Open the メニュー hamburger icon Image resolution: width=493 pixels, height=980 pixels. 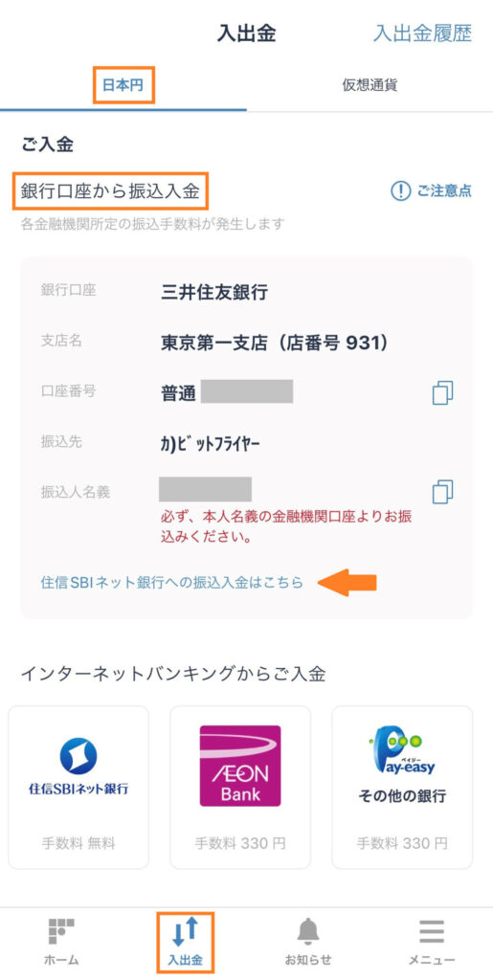click(431, 932)
